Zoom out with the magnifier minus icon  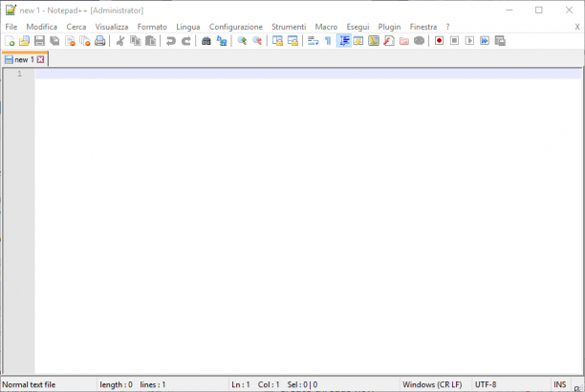pyautogui.click(x=257, y=41)
